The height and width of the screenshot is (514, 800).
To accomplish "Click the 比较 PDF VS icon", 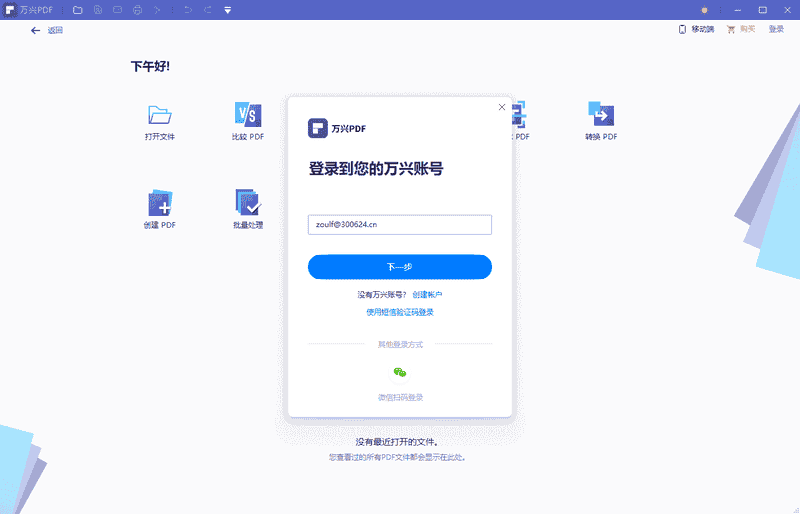I will 248,114.
